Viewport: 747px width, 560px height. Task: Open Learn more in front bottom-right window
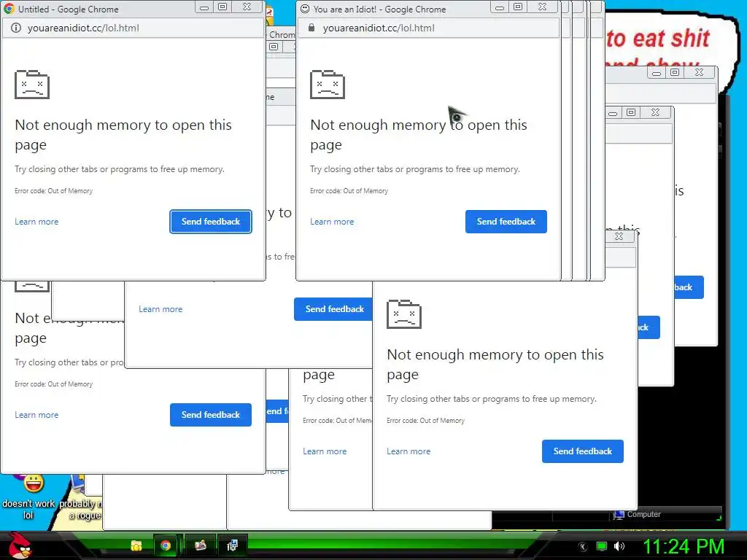click(409, 451)
